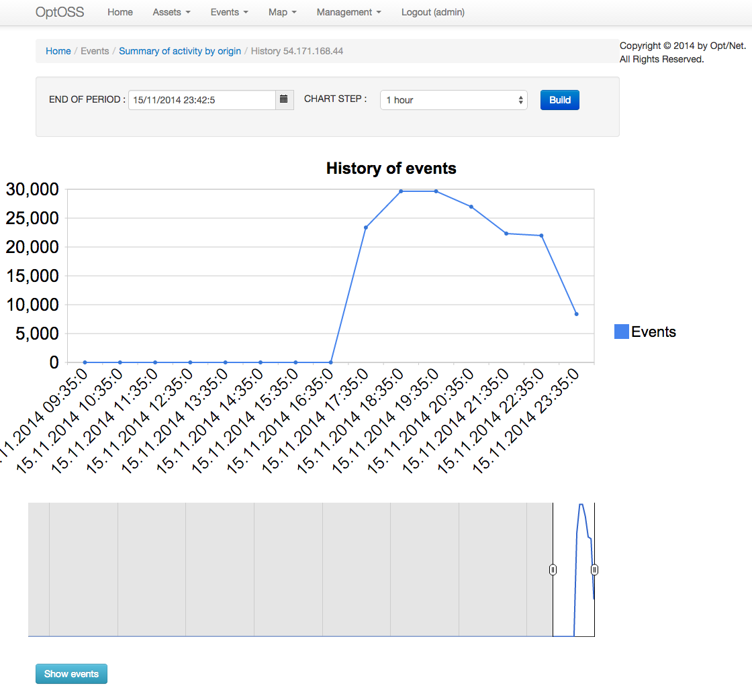Image resolution: width=752 pixels, height=700 pixels.
Task: Click the right range selector handle
Action: point(594,569)
